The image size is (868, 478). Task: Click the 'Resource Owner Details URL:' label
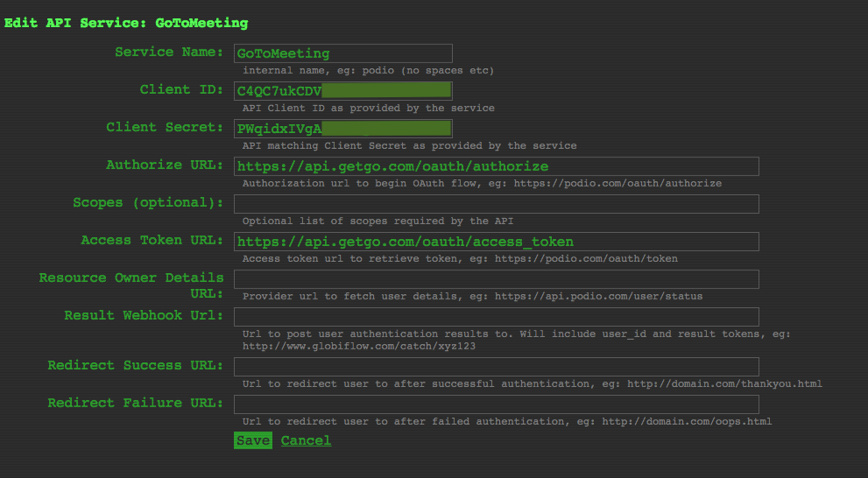(x=131, y=285)
